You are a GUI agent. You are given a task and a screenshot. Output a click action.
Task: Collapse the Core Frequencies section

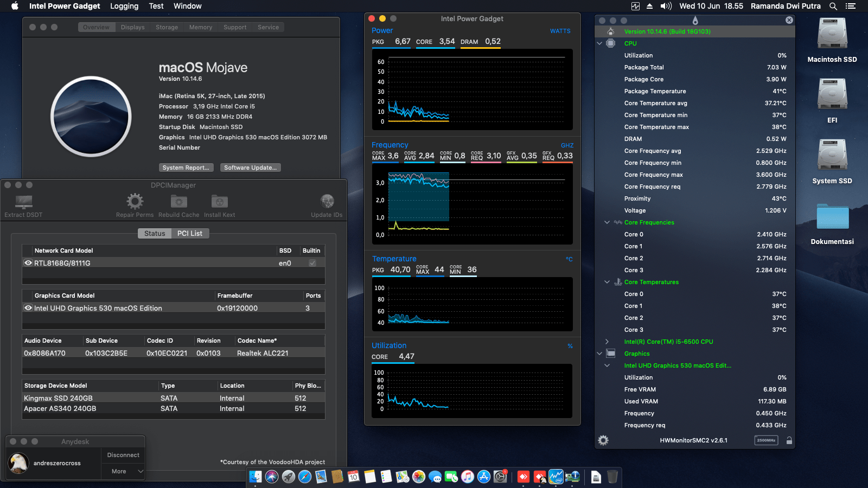tap(607, 222)
